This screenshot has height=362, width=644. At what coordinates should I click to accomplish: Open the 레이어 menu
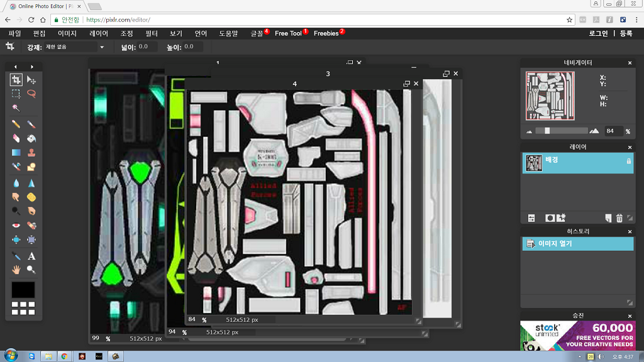pos(99,33)
